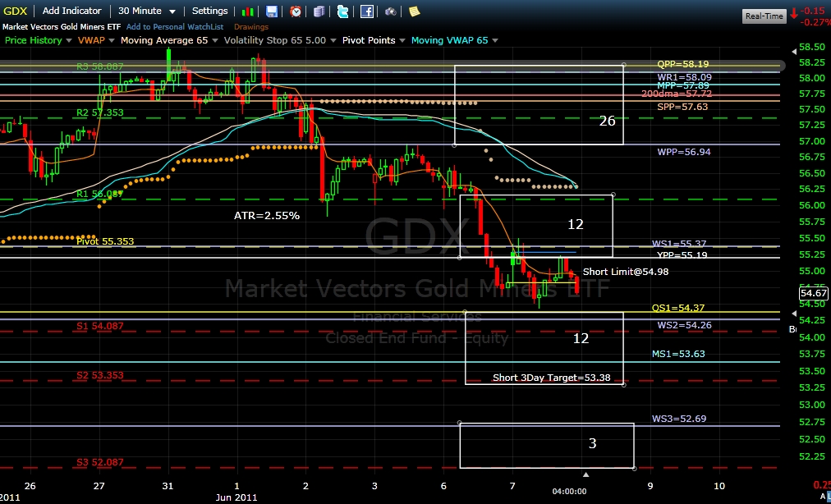Click the QS1=54.37 label
831x504 pixels.
click(677, 308)
